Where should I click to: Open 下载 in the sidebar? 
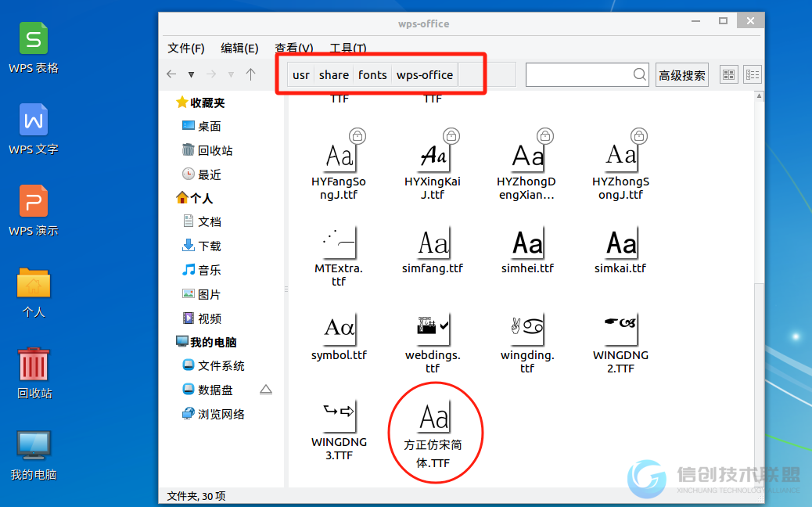pyautogui.click(x=210, y=246)
